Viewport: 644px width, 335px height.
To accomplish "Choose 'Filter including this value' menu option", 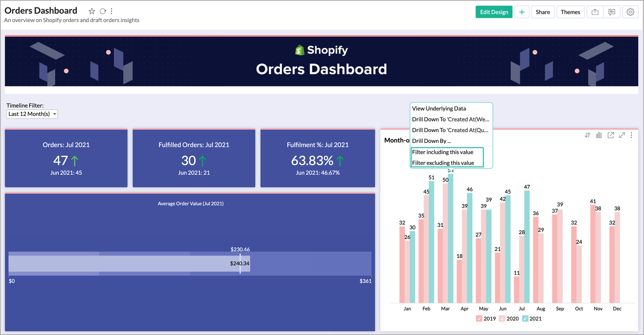I will [442, 152].
